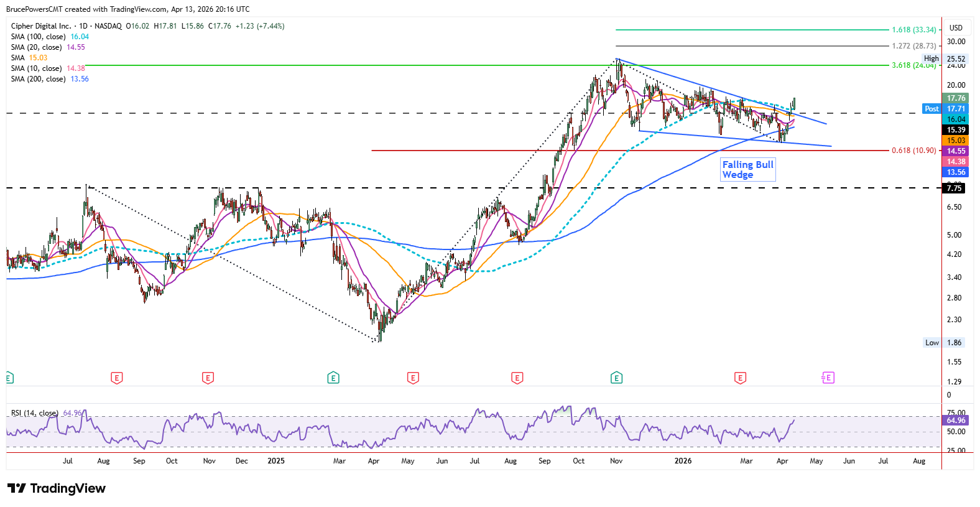The height and width of the screenshot is (507, 980).
Task: Click the blue Post market tag
Action: (x=931, y=109)
